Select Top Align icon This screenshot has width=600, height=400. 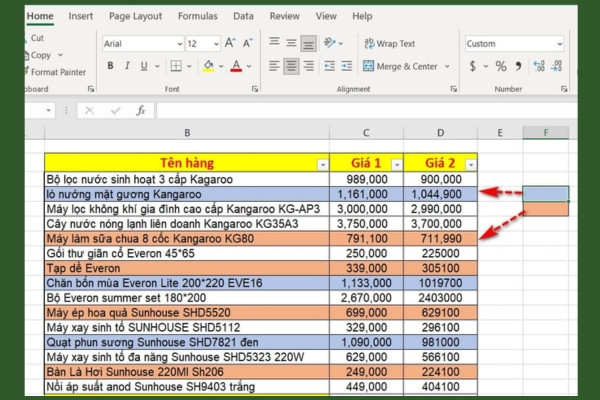[274, 42]
